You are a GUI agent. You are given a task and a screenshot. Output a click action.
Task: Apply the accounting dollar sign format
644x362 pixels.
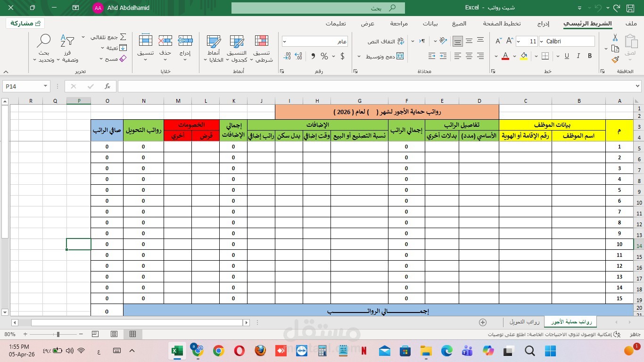pos(342,56)
